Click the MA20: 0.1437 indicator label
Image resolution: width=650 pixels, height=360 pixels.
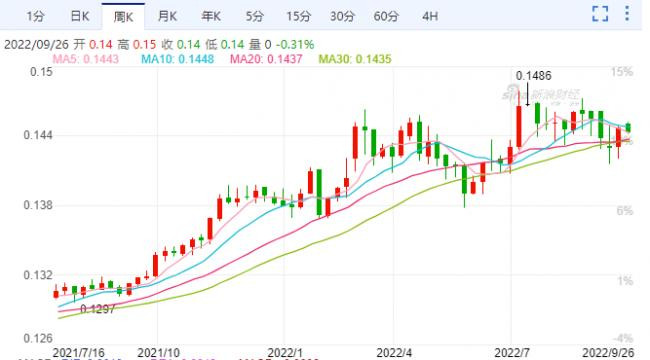tap(266, 59)
